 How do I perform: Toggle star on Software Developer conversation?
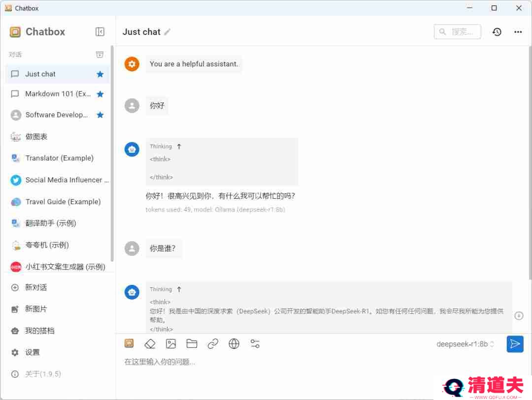tap(100, 115)
